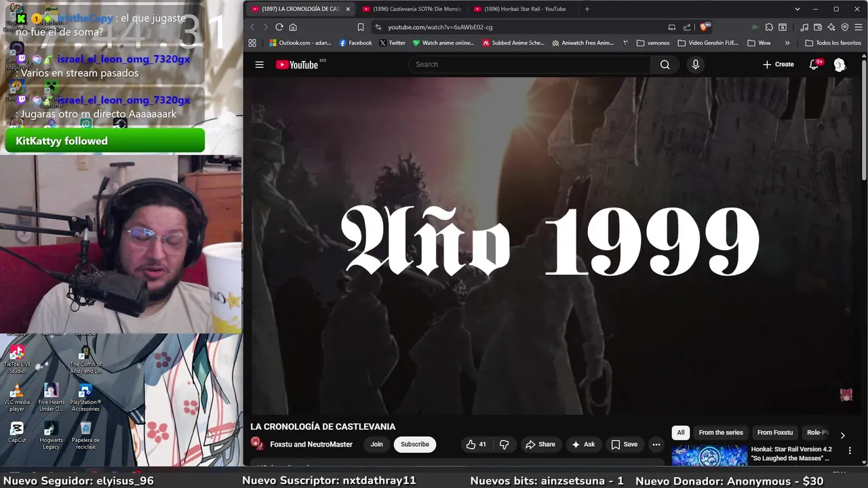Click the Create button on YouTube

(x=778, y=64)
